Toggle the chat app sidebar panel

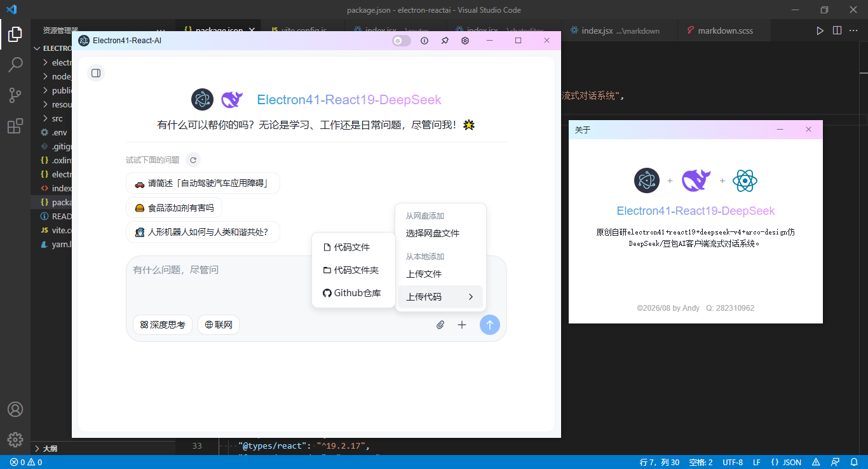(x=96, y=73)
